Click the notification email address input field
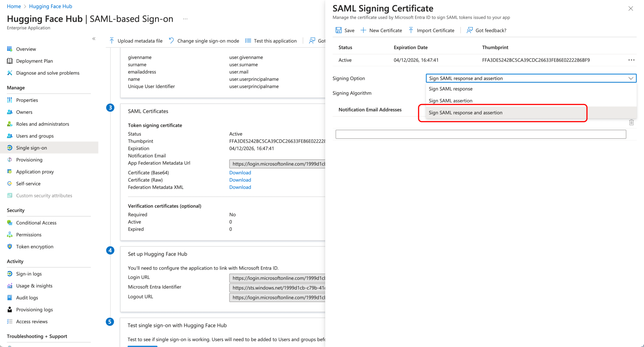Screen dimensions: 644x347 click(480, 134)
